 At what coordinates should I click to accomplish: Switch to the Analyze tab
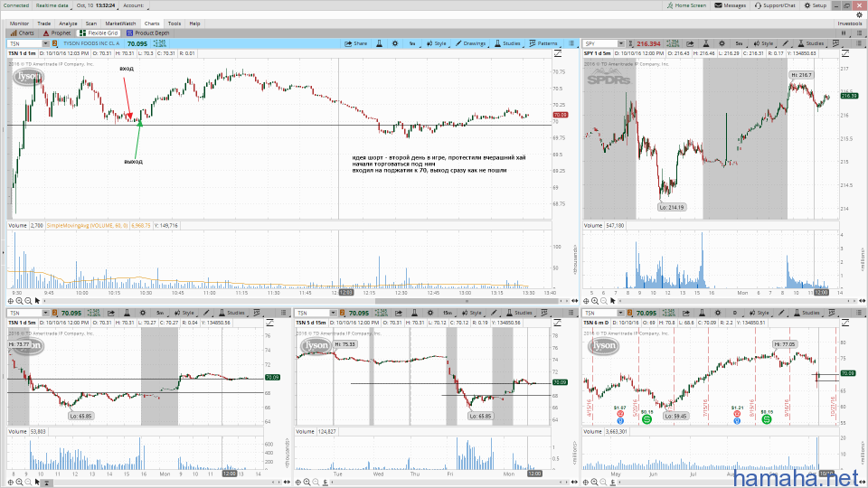68,23
